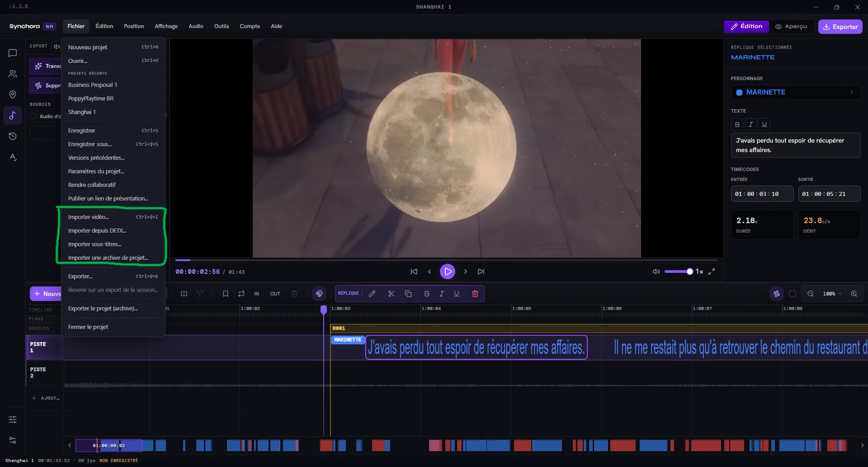Choose Importer sous-titres... from the menu
This screenshot has height=467, width=868.
113,244
